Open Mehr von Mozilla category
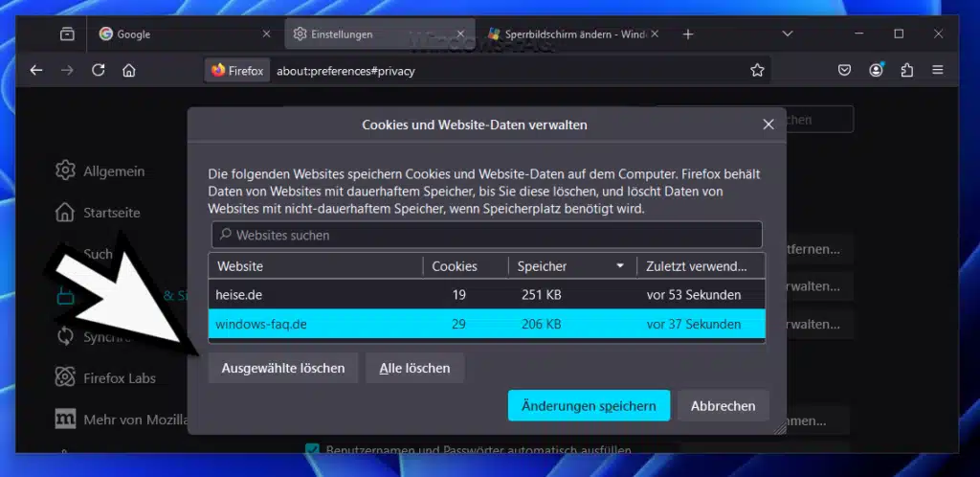Screen dimensions: 980x477 click(x=122, y=420)
